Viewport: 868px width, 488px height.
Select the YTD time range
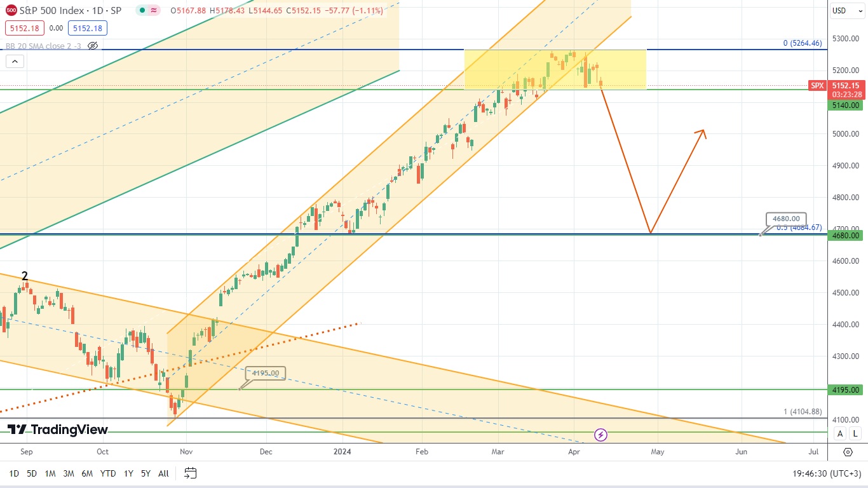click(x=108, y=473)
